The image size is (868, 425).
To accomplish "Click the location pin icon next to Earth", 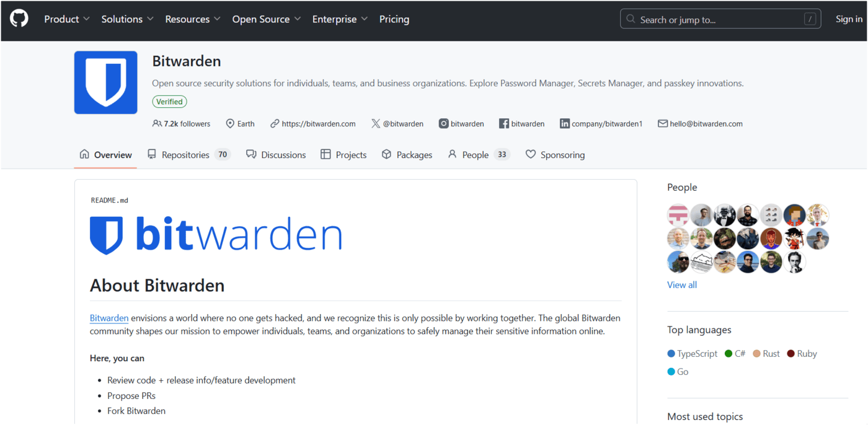I will [x=230, y=124].
